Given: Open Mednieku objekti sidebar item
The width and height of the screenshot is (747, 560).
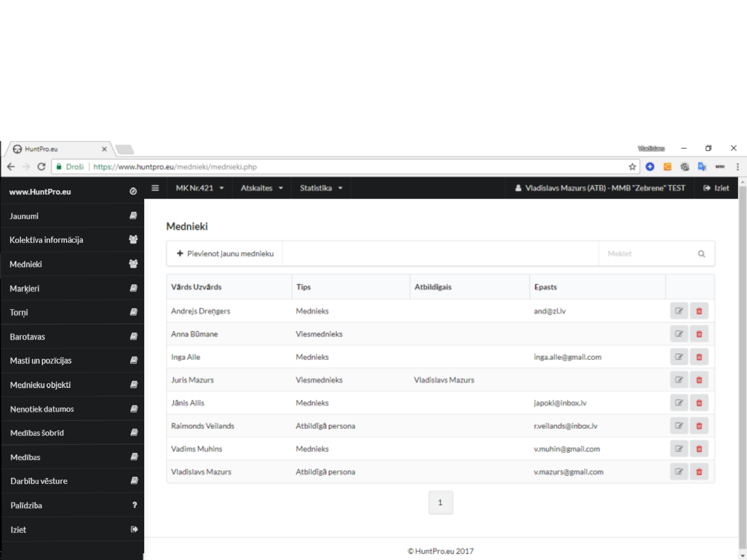Looking at the screenshot, I should point(73,385).
